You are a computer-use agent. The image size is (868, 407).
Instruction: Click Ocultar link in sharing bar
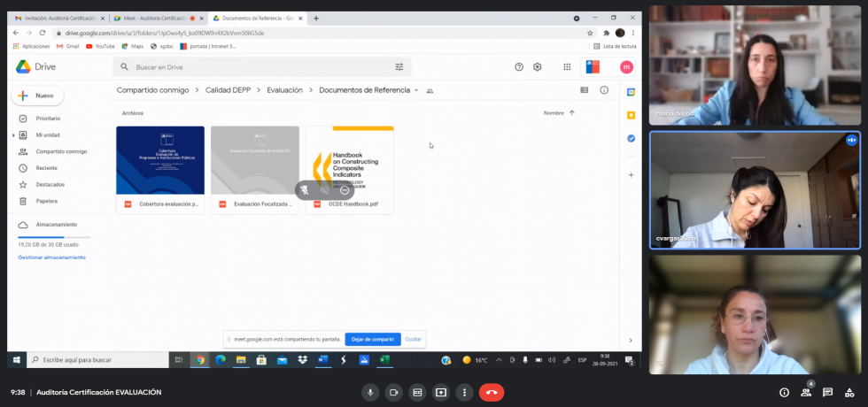[x=413, y=339]
